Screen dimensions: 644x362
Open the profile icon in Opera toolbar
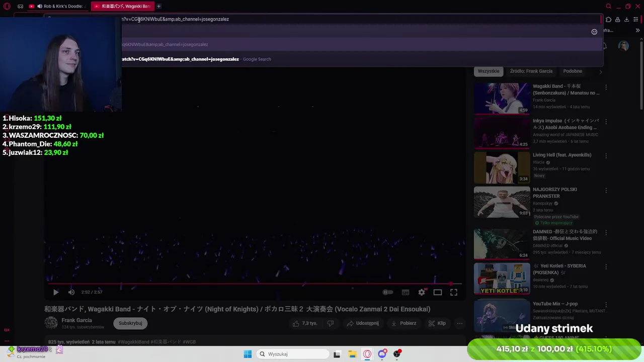[617, 20]
